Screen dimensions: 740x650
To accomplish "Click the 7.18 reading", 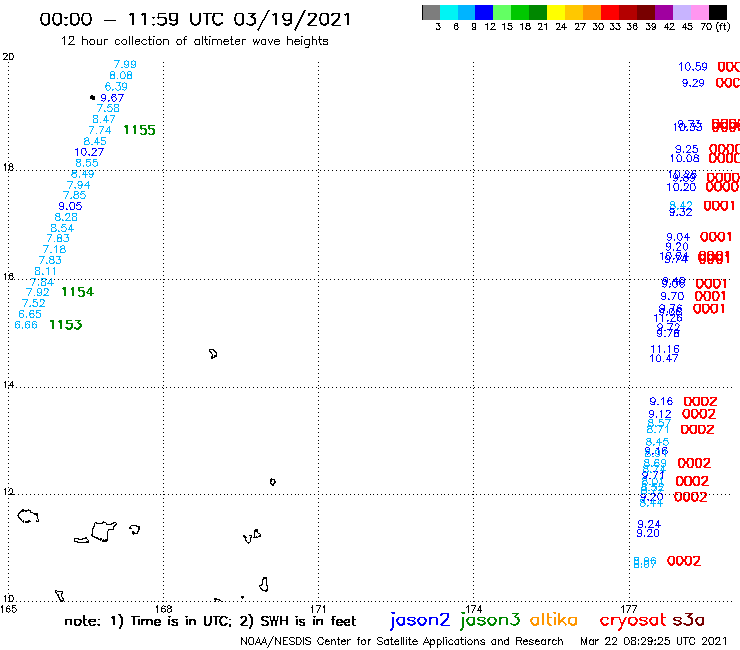I will click(54, 249).
